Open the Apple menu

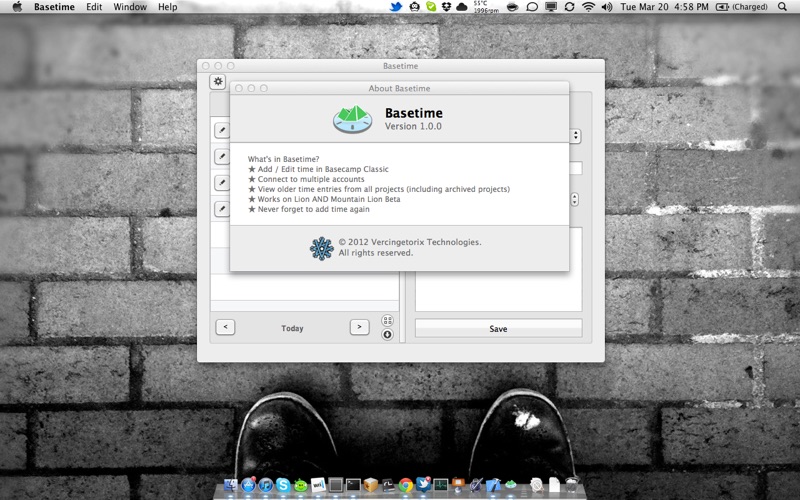pyautogui.click(x=17, y=7)
